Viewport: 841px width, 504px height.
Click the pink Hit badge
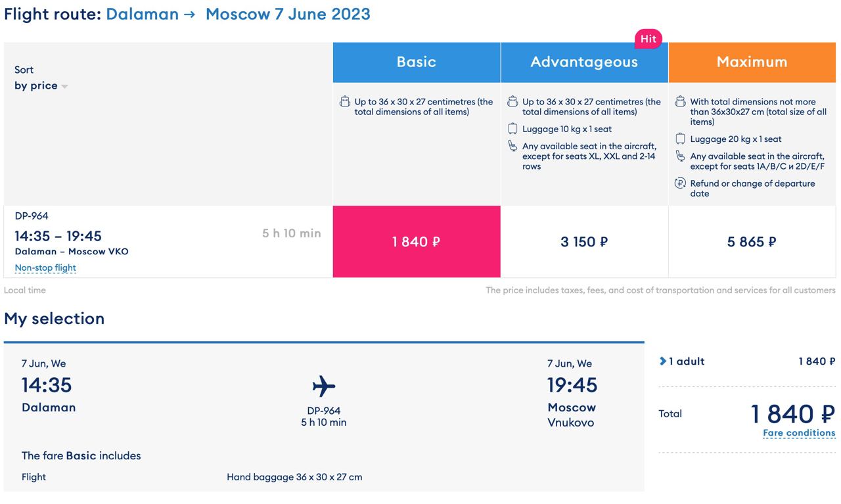coord(648,39)
